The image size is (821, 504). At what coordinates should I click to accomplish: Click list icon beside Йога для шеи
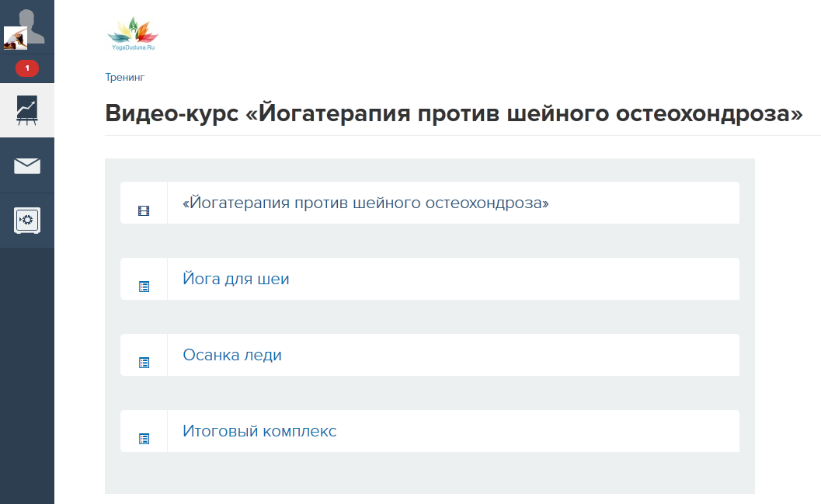point(144,287)
